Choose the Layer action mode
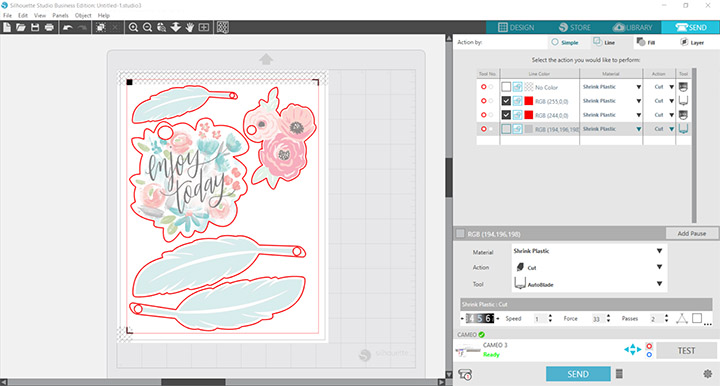Screen dimensions: 720x386 tap(692, 42)
